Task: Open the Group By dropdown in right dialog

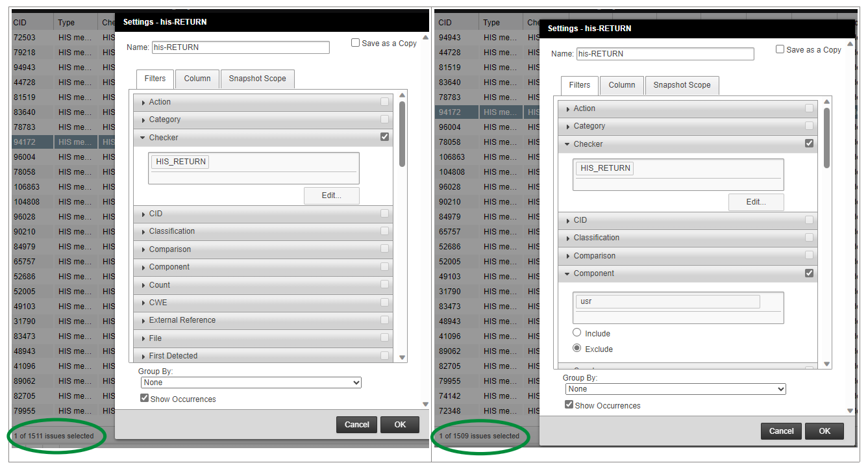Action: (x=675, y=389)
